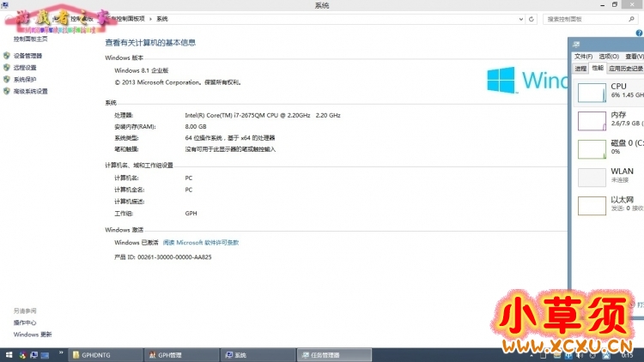
Task: Click 系统 in the breadcrumb path
Action: tap(161, 19)
